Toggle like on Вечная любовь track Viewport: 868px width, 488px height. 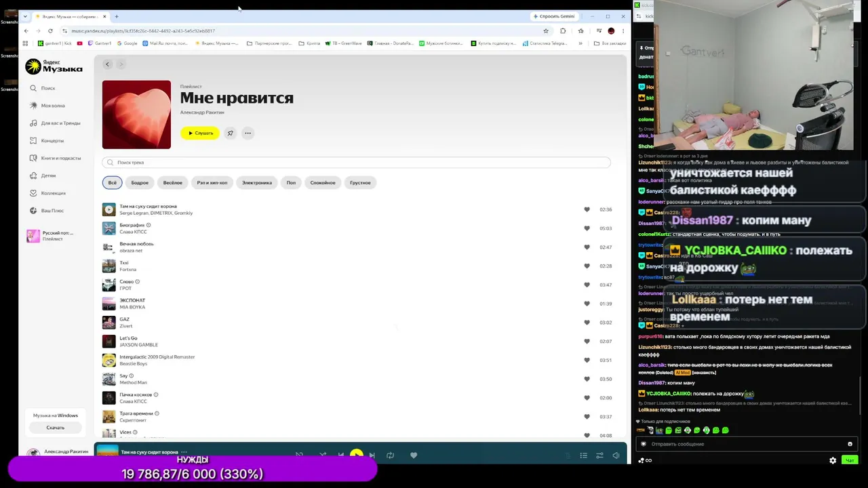pos(587,247)
